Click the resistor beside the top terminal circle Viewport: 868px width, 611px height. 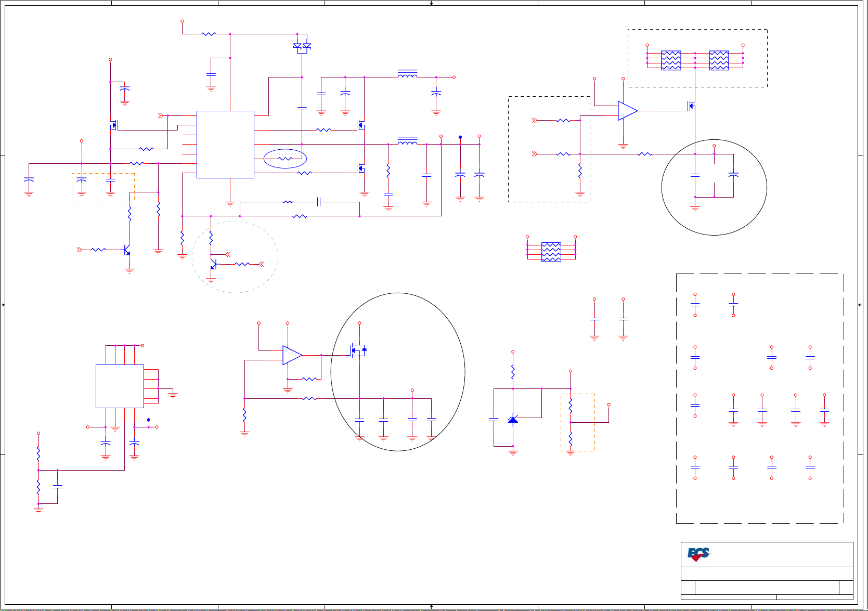[209, 34]
